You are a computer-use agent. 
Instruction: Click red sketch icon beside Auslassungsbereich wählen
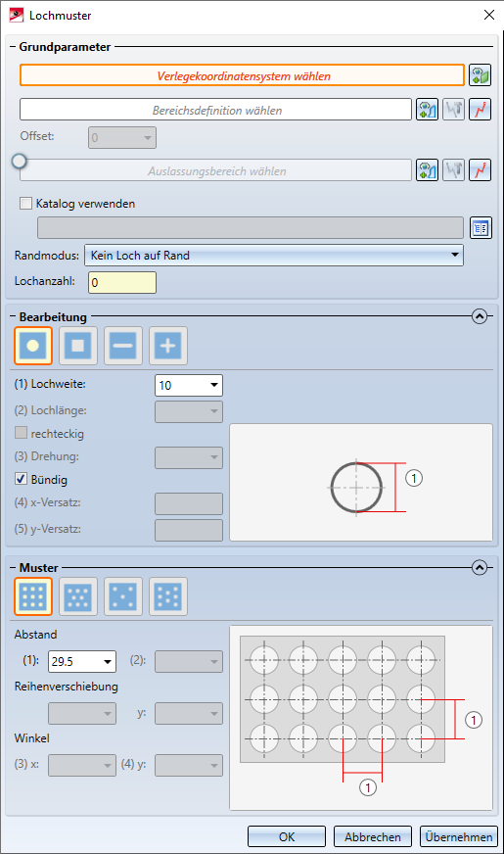point(481,170)
